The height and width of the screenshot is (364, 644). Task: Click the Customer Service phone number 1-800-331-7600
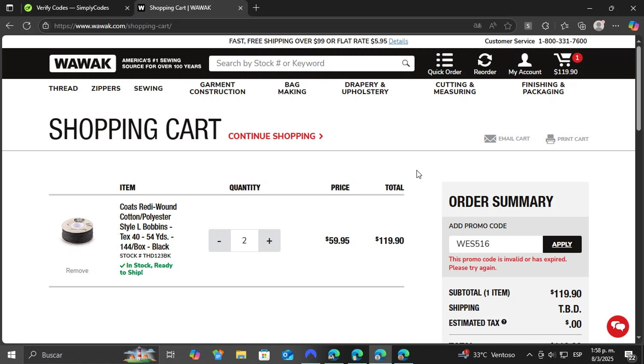(x=562, y=41)
